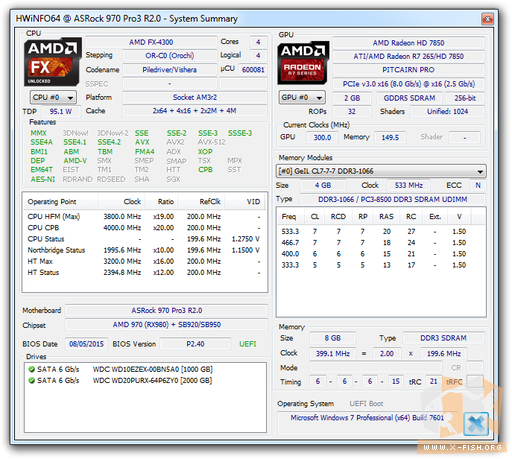The height and width of the screenshot is (459, 512).
Task: Open the CPU #0 selector dropdown
Action: point(53,97)
